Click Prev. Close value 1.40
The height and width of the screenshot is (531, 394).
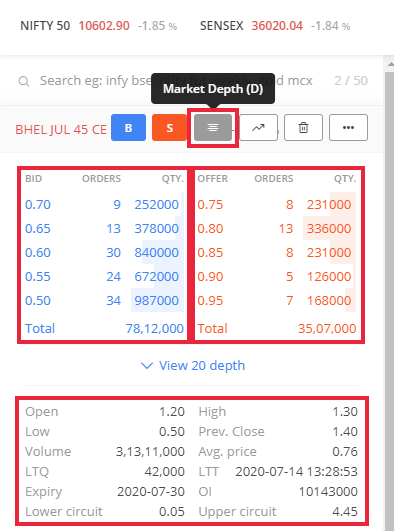[x=345, y=432]
